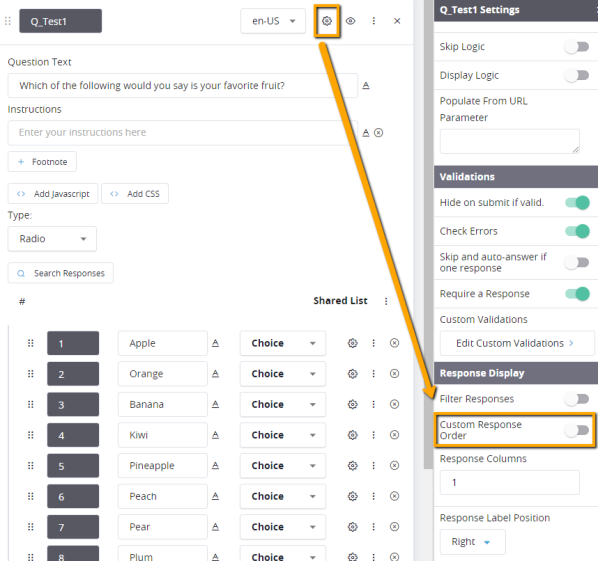Viewport: 598px width, 561px height.
Task: Open text formatting for Question Text
Action: 366,85
